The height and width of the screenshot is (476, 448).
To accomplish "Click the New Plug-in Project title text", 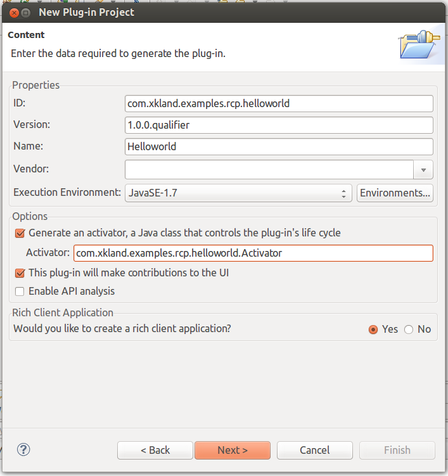I will click(x=87, y=13).
